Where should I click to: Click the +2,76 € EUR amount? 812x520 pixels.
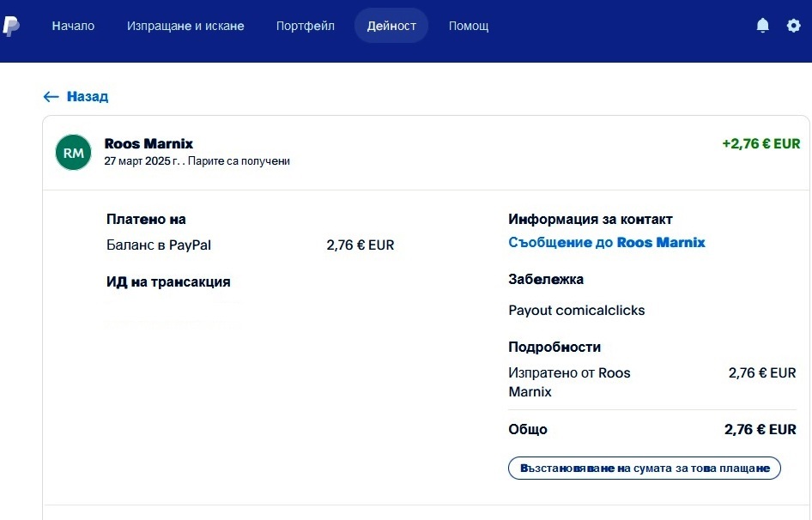(x=761, y=143)
